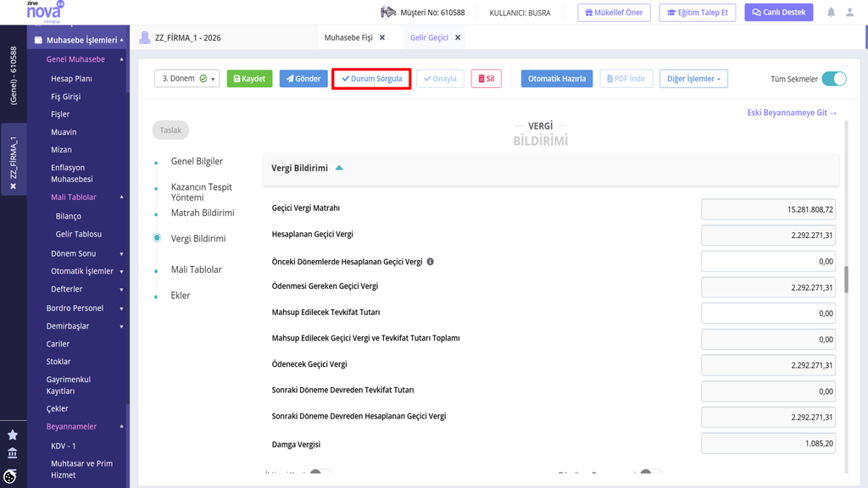Screen dimensions: 868x488
Task: Open Hesap Planı in the sidebar
Action: coord(71,79)
